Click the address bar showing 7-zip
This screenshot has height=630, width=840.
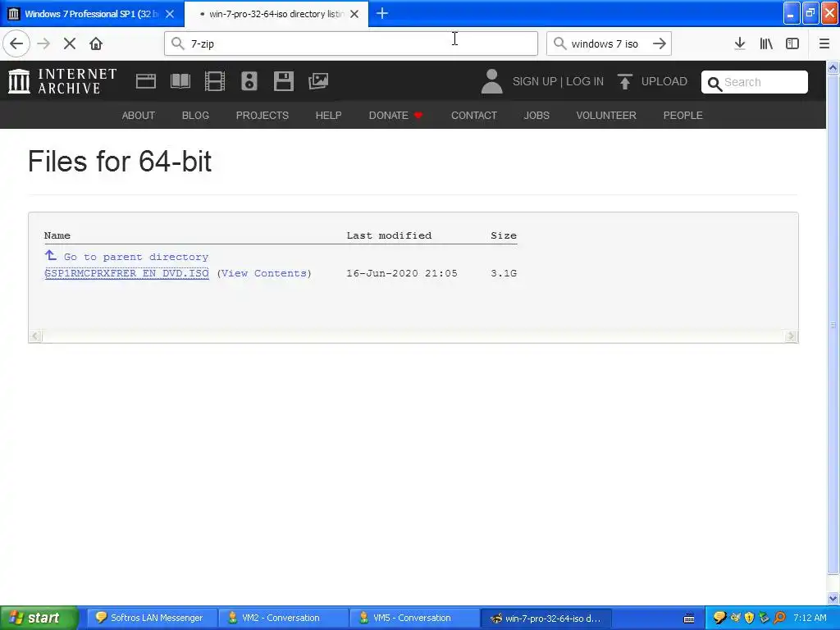click(351, 43)
